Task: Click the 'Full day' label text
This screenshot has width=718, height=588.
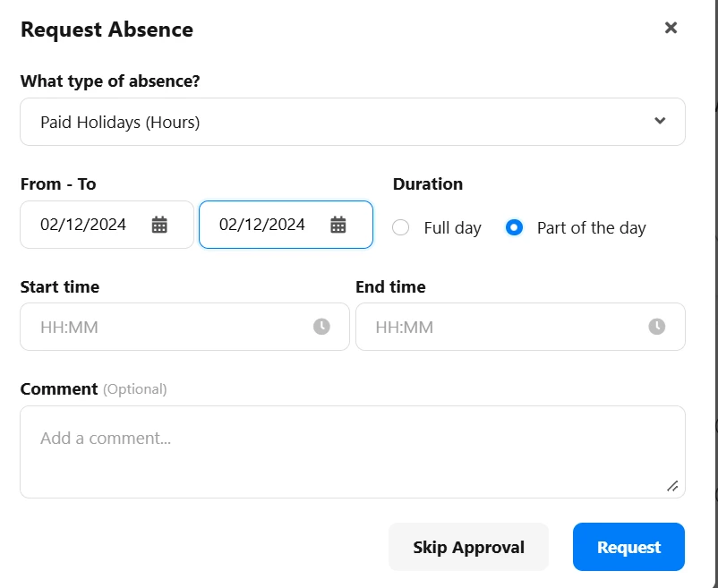Action: pyautogui.click(x=452, y=228)
